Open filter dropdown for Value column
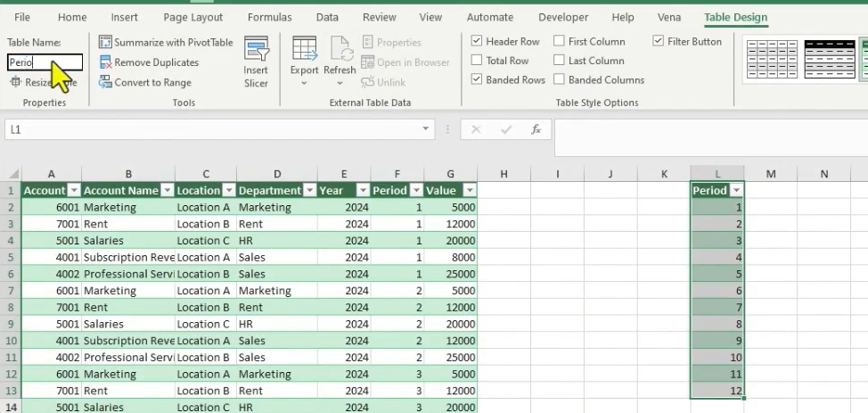The height and width of the screenshot is (413, 868). [x=469, y=191]
